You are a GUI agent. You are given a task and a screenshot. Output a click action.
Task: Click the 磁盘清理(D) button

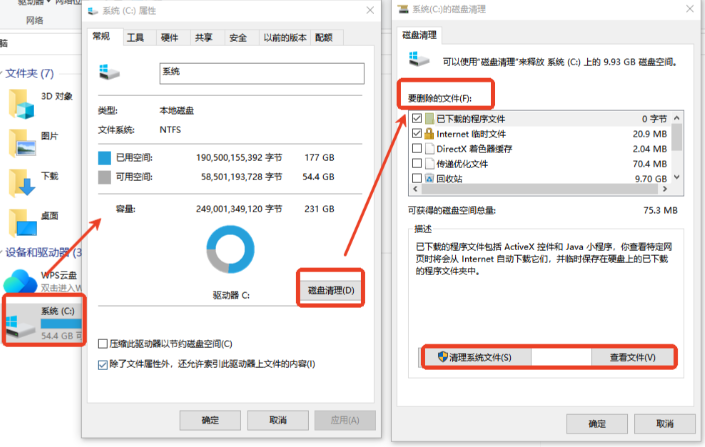coord(330,290)
